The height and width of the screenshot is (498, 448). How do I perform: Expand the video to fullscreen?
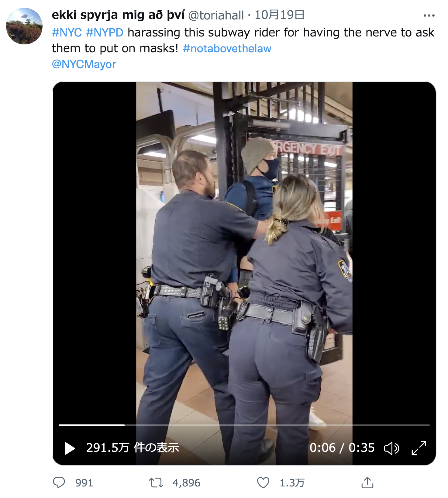click(x=419, y=448)
